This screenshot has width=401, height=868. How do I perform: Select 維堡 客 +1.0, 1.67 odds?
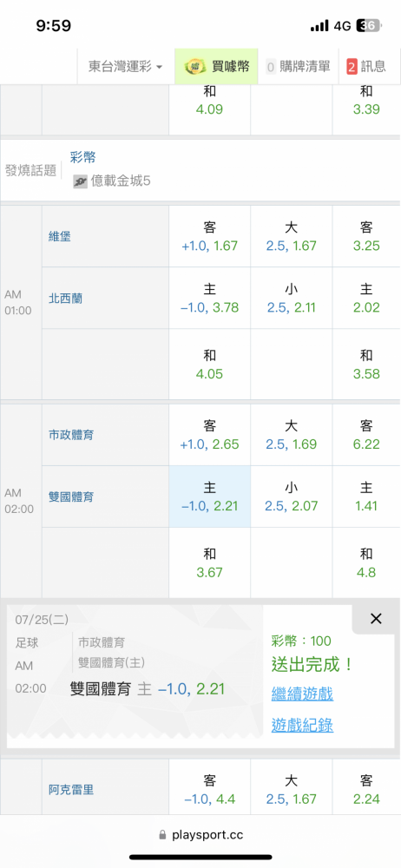[x=210, y=236]
